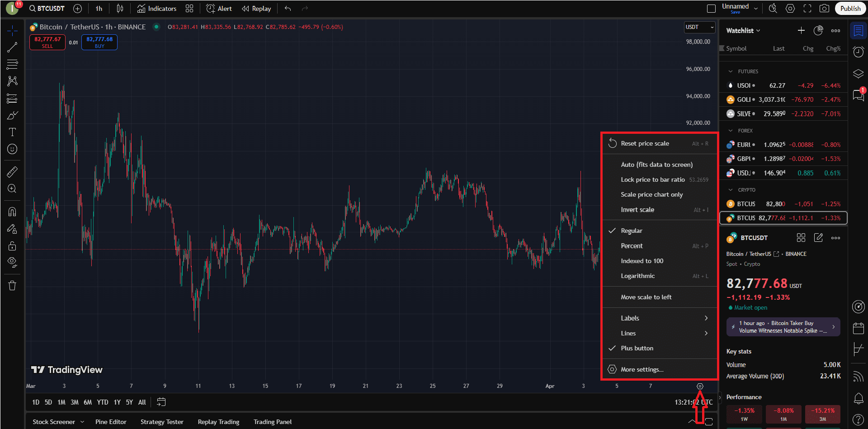The height and width of the screenshot is (429, 868).
Task: Select the crosshair cursor tool
Action: pos(12,30)
